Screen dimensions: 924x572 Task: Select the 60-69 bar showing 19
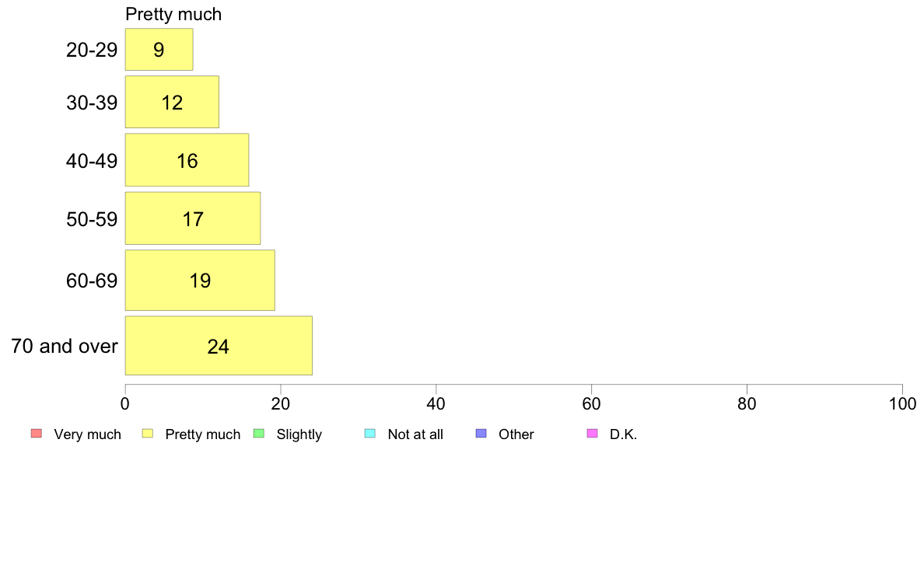(200, 280)
